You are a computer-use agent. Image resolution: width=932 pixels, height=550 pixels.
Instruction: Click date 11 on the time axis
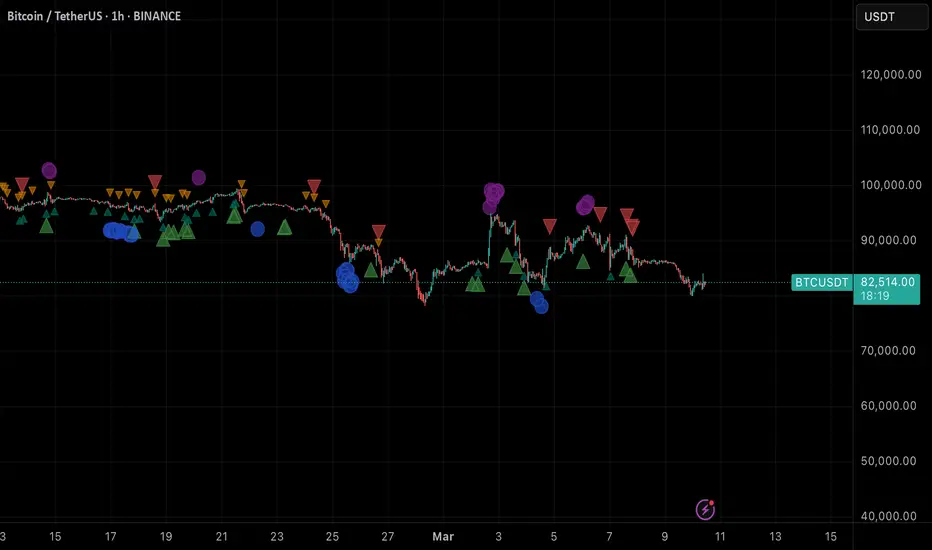(x=720, y=536)
